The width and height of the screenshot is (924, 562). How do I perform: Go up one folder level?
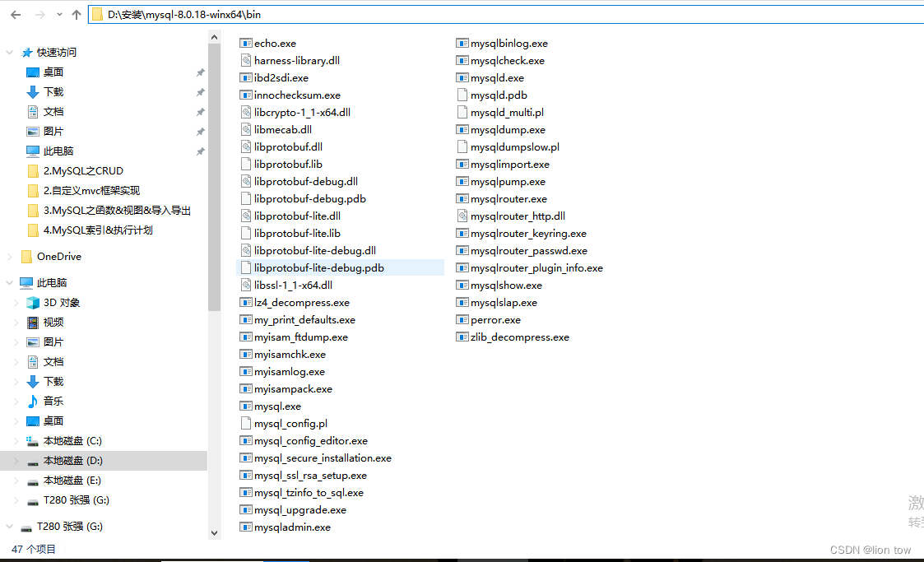(x=77, y=15)
